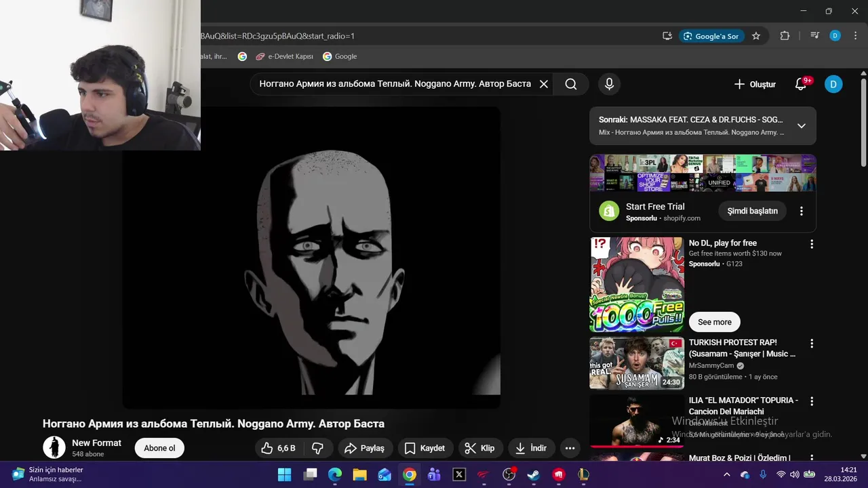868x488 pixels.
Task: Expand the Sonraki mix playlist chevron
Action: pyautogui.click(x=801, y=126)
